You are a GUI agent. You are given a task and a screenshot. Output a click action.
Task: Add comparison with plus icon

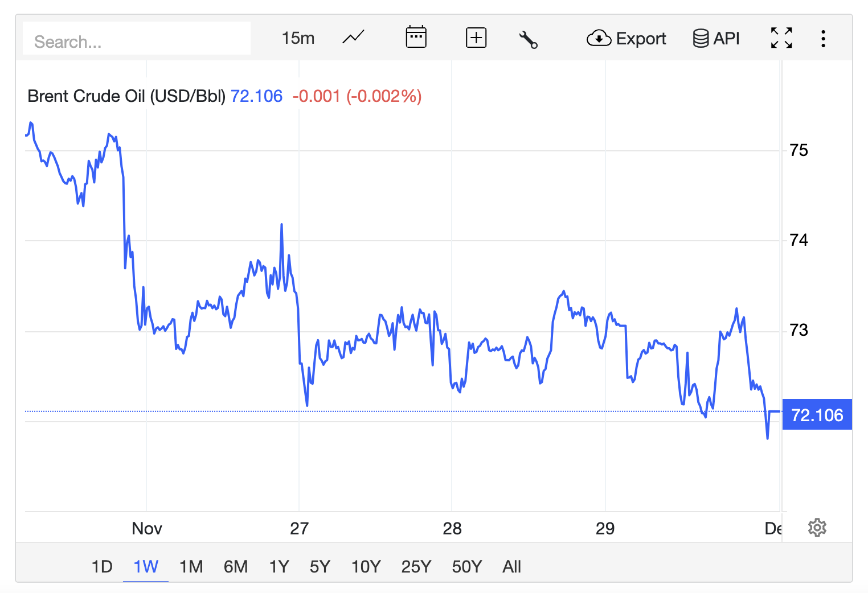click(476, 38)
